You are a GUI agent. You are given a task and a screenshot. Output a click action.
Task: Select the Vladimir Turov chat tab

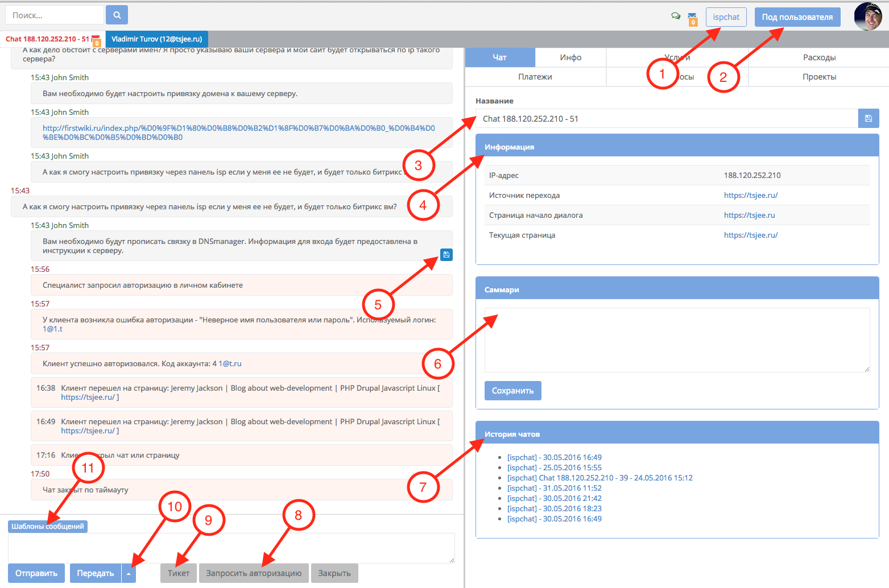point(157,39)
